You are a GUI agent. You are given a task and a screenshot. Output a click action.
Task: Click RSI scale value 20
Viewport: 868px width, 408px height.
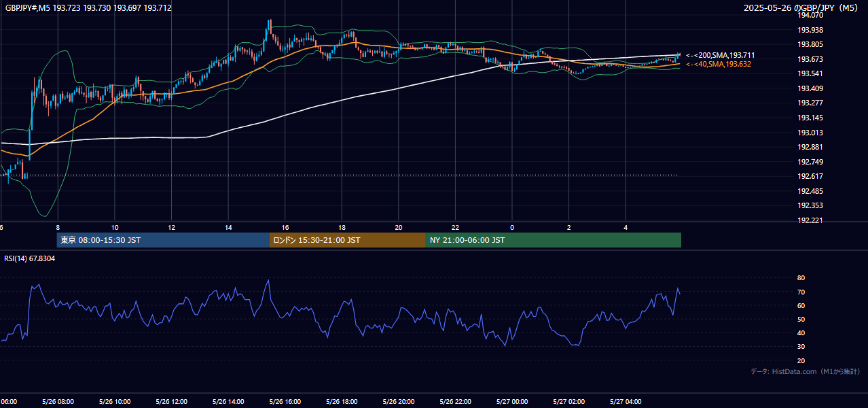801,361
